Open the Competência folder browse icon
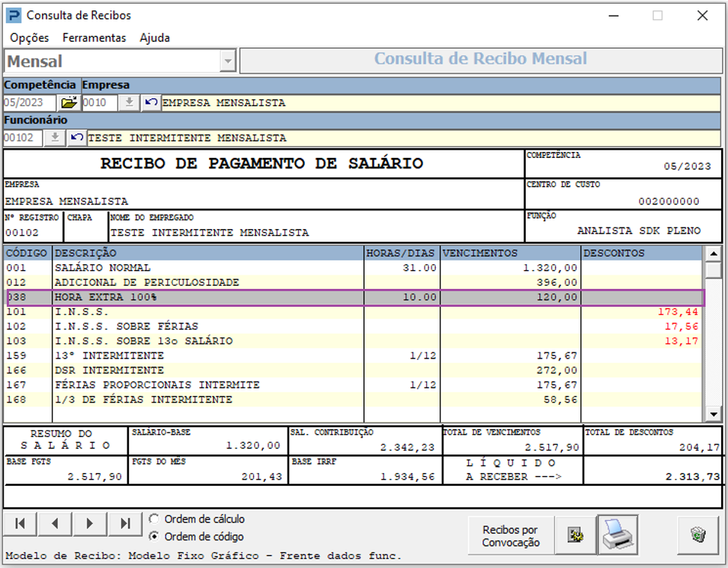 (x=69, y=103)
